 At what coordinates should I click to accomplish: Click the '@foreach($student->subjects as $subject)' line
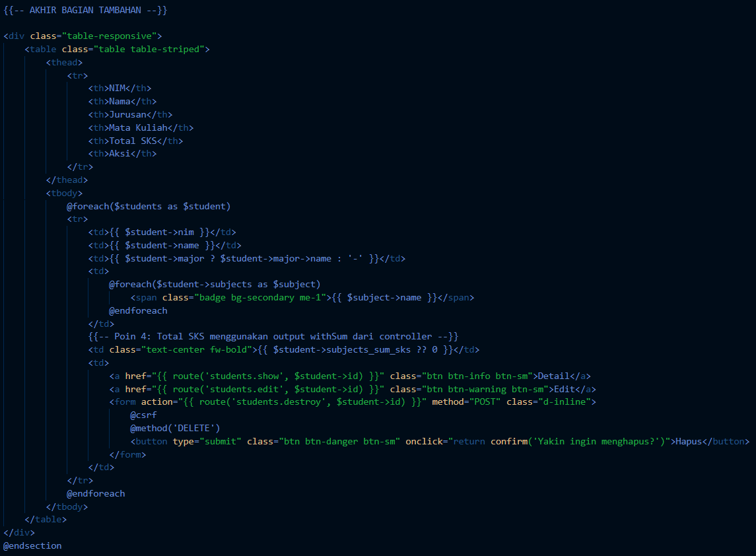click(x=215, y=285)
